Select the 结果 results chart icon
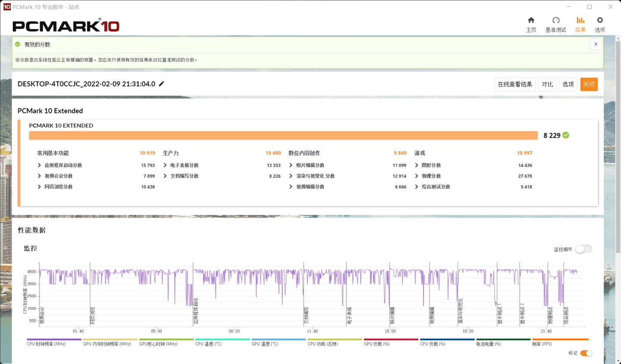This screenshot has height=364, width=621. click(x=580, y=20)
